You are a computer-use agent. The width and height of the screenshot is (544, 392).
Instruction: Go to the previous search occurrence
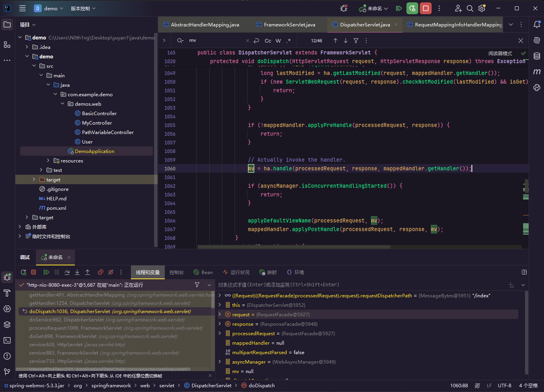(335, 41)
